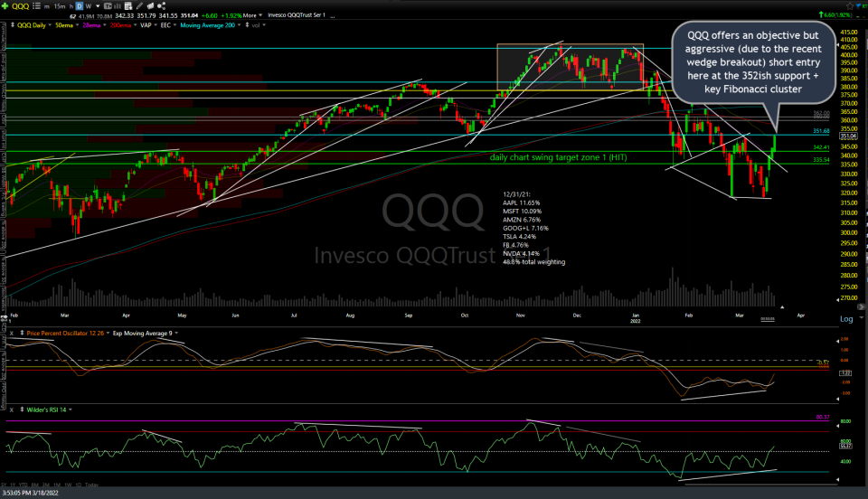This screenshot has width=868, height=499.
Task: Select the D daily timeframe
Action: click(x=80, y=6)
